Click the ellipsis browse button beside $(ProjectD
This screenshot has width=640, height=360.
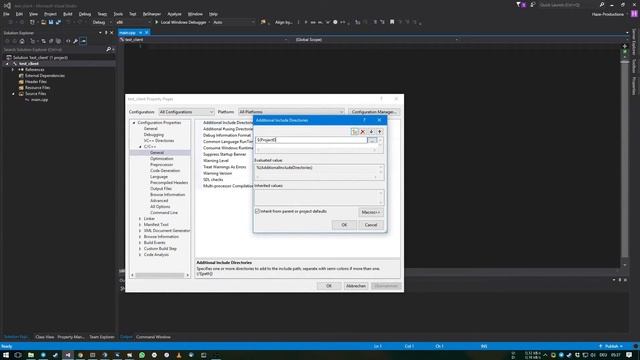click(x=372, y=140)
